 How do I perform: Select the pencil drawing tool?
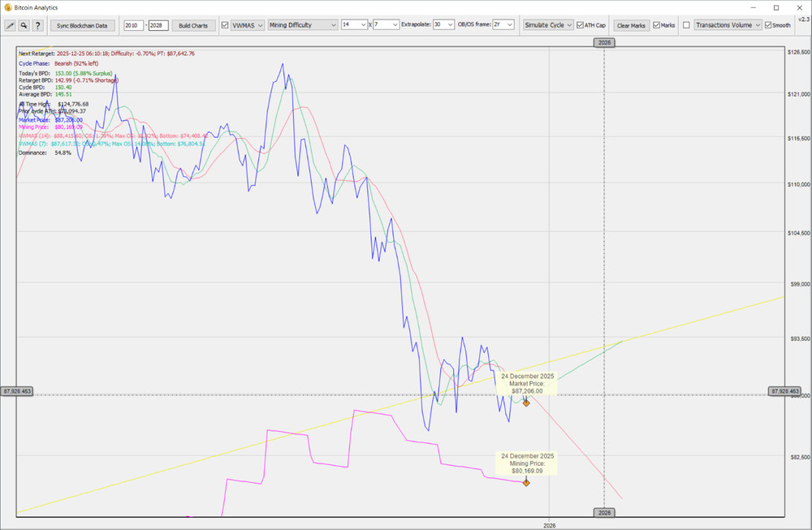[x=10, y=25]
